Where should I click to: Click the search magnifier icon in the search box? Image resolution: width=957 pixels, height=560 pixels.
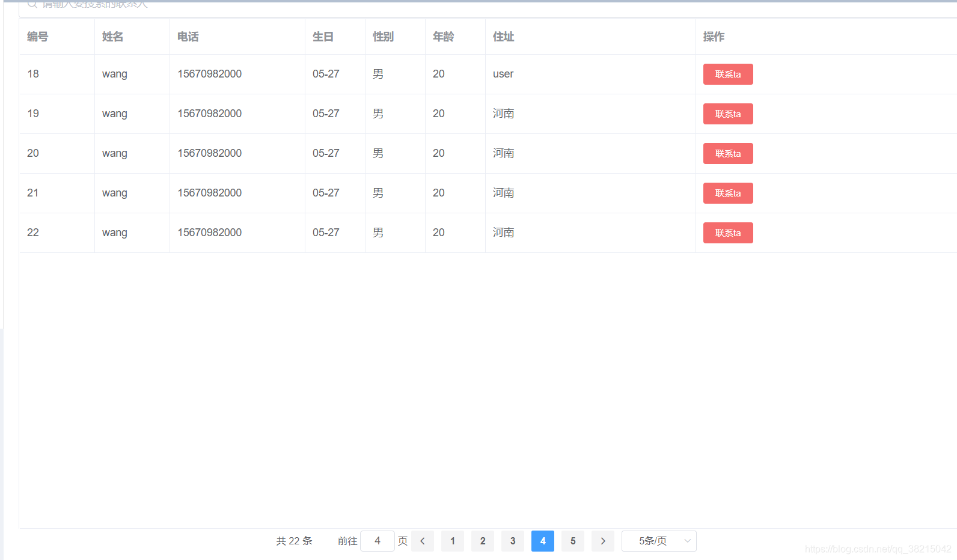(32, 4)
